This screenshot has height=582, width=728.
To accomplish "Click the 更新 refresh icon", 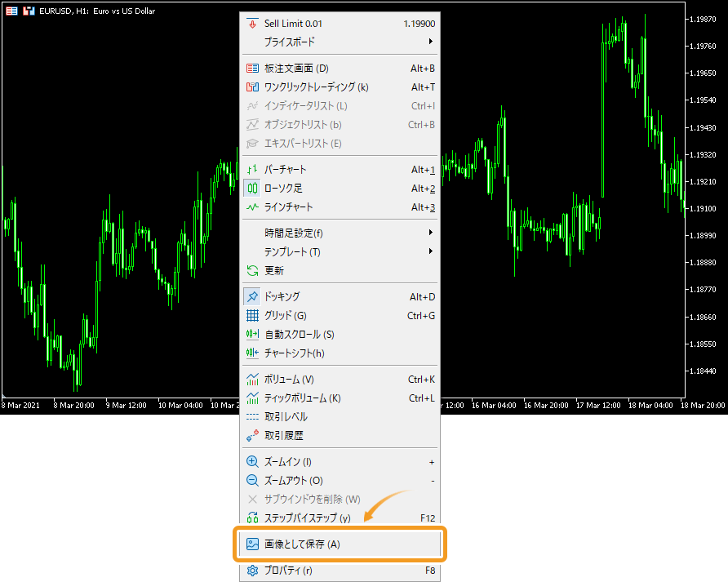I will point(252,271).
